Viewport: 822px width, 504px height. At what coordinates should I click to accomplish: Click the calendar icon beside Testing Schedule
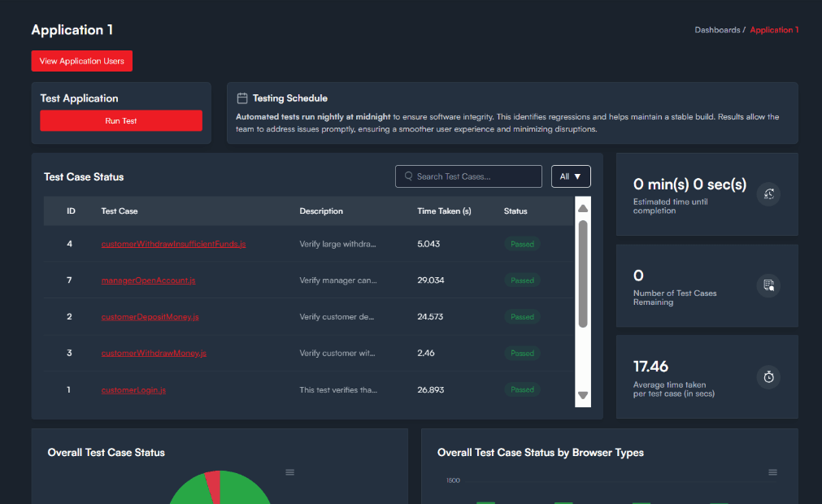point(241,98)
